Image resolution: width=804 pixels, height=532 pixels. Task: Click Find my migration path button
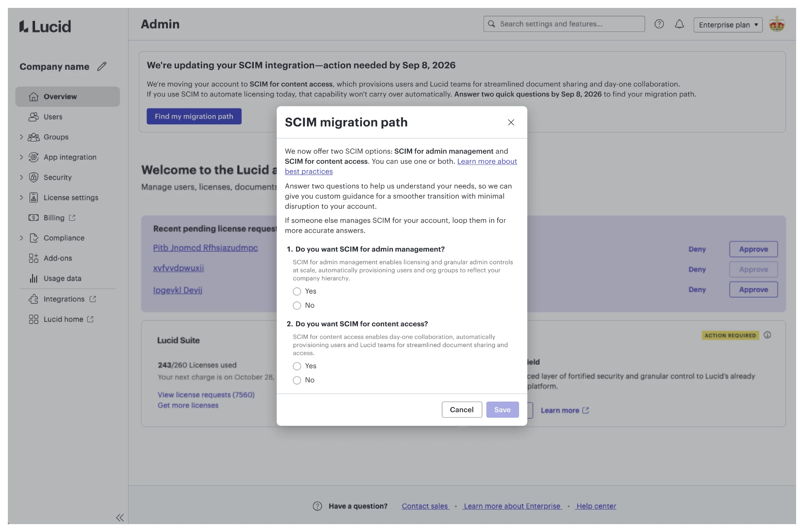click(x=194, y=116)
